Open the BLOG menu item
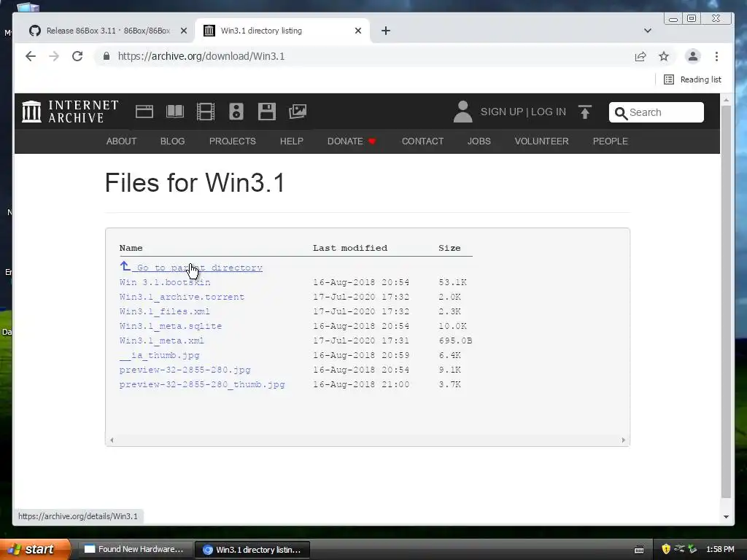 tap(172, 141)
